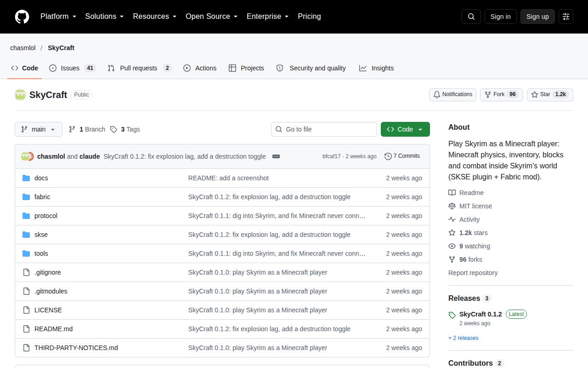The height and width of the screenshot is (368, 588).
Task: Open the main branch selector dropdown
Action: [x=38, y=129]
